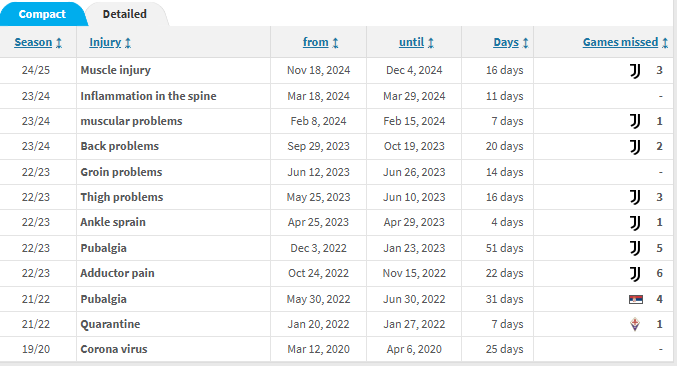Click sort arrow icon beside Season
This screenshot has height=366, width=677.
click(x=59, y=43)
